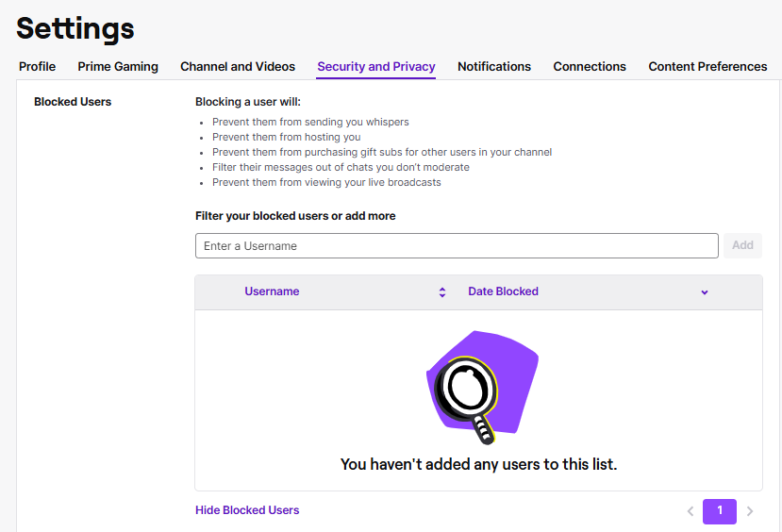Click 'Prevent them from hosting you'
Image resolution: width=782 pixels, height=532 pixels.
click(x=286, y=137)
